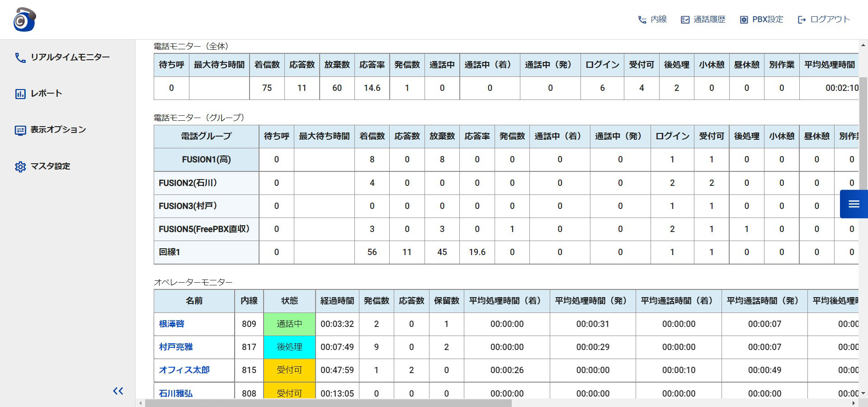Select the 通話中 status cell

point(289,324)
